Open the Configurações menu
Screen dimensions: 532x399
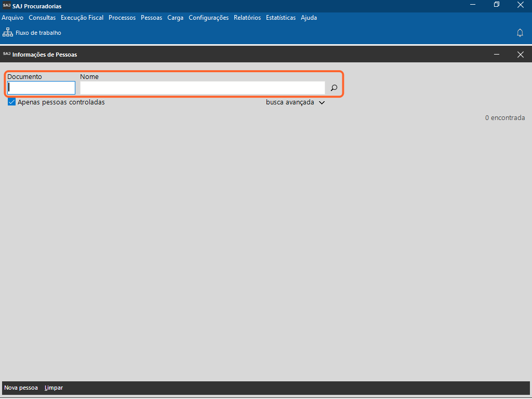pyautogui.click(x=208, y=18)
